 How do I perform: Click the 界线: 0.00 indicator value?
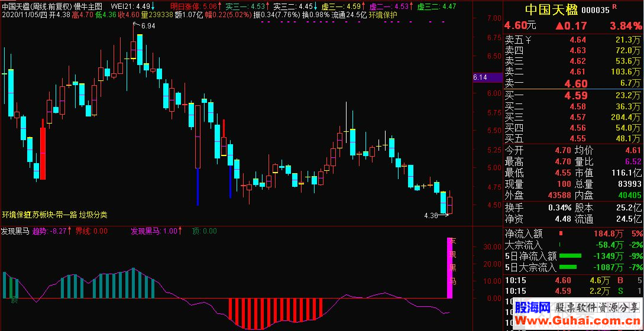click(91, 231)
